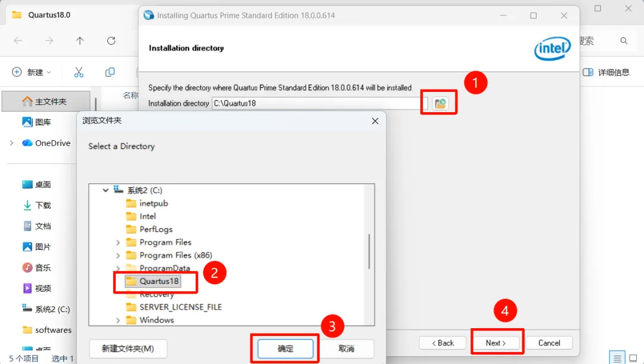Select the Program Files (x86) folder

(x=169, y=255)
